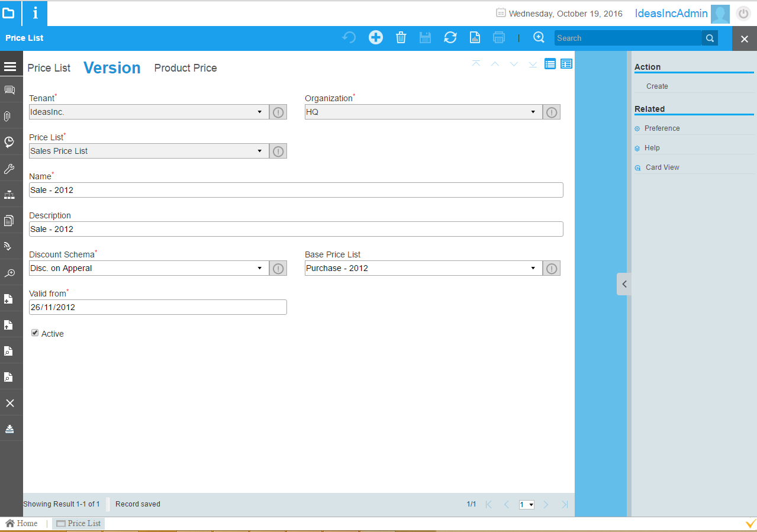Go to the first page arrow in the footer

pos(489,505)
